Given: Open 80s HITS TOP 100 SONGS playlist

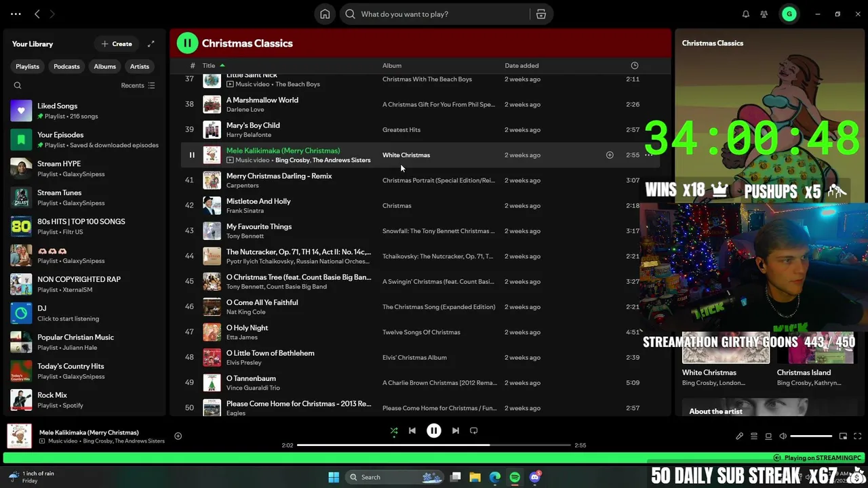Looking at the screenshot, I should click(x=85, y=226).
